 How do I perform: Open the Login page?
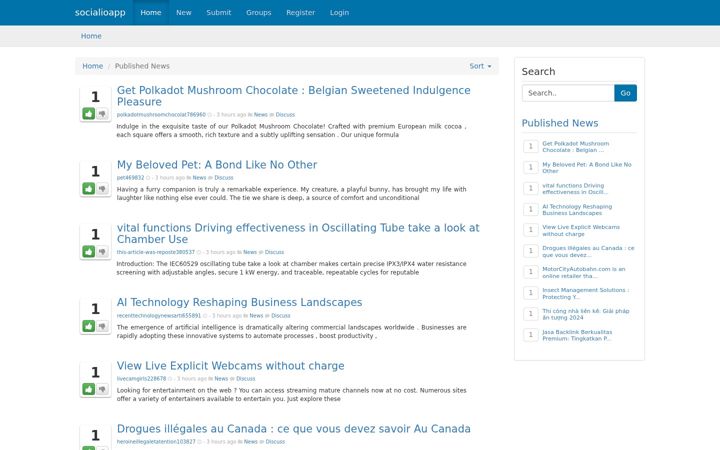click(339, 12)
